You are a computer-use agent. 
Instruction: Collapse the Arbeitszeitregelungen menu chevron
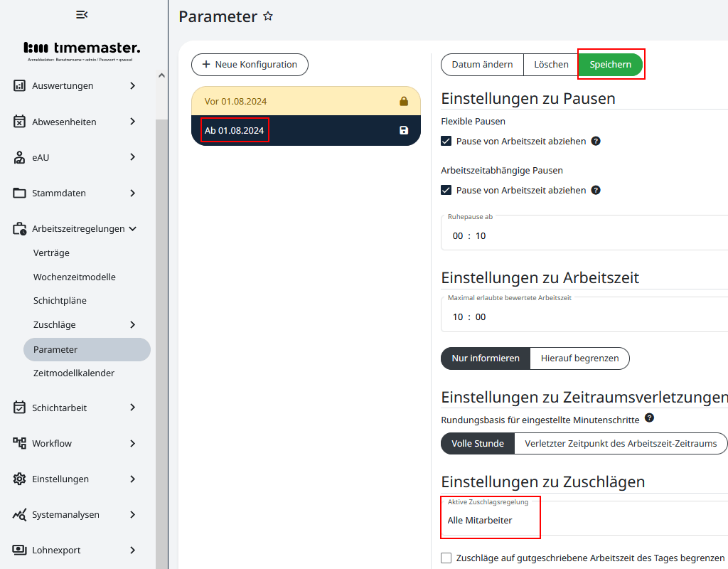[133, 228]
